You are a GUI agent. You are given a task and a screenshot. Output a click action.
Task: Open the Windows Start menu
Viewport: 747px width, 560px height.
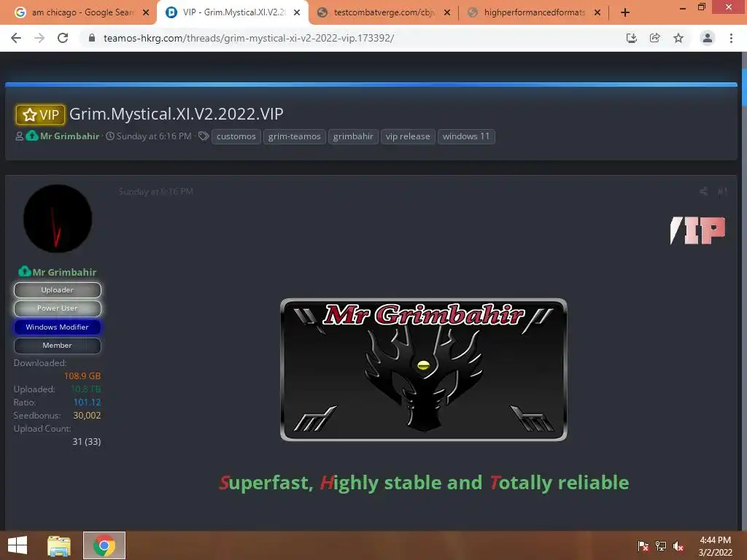pos(18,545)
